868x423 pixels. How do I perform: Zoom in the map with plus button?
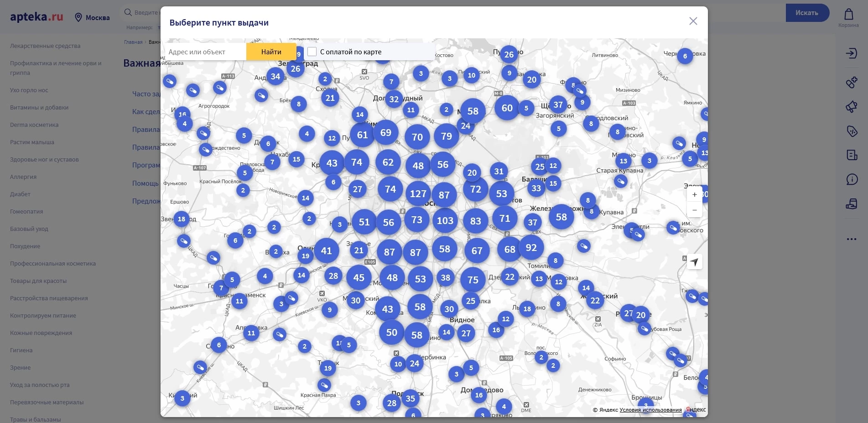click(694, 195)
